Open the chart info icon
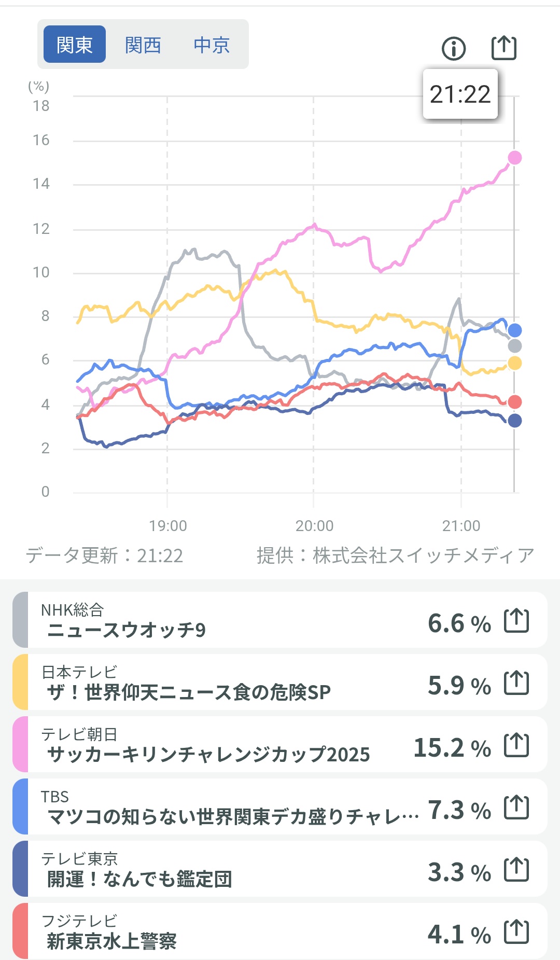The width and height of the screenshot is (560, 960). pyautogui.click(x=454, y=49)
